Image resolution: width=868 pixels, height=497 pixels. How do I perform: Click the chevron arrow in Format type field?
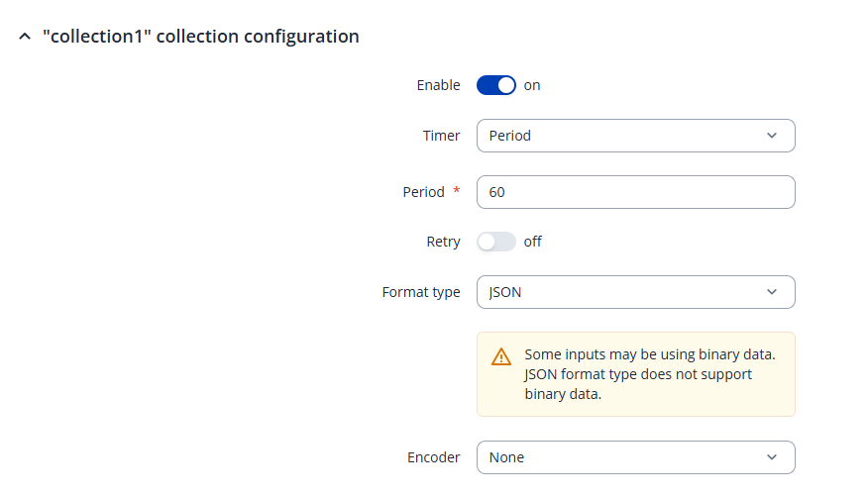pos(772,292)
